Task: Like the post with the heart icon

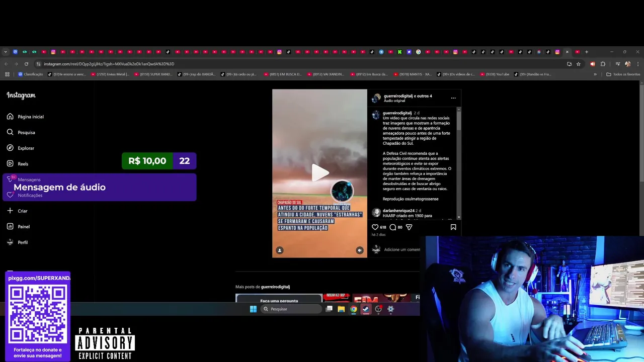Action: coord(375,227)
